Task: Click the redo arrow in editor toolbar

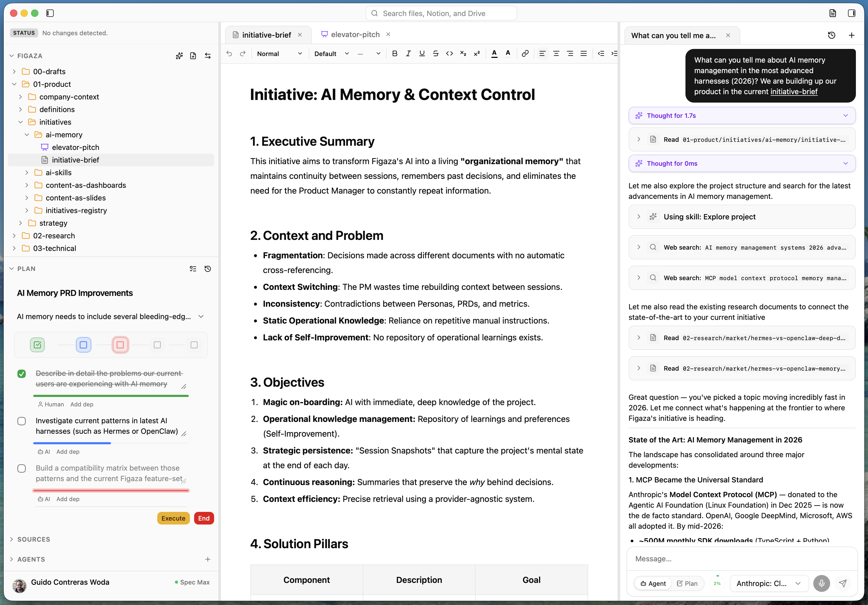Action: [x=243, y=54]
